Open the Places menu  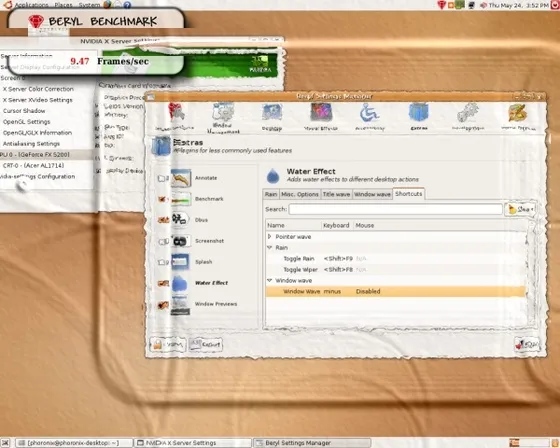64,5
